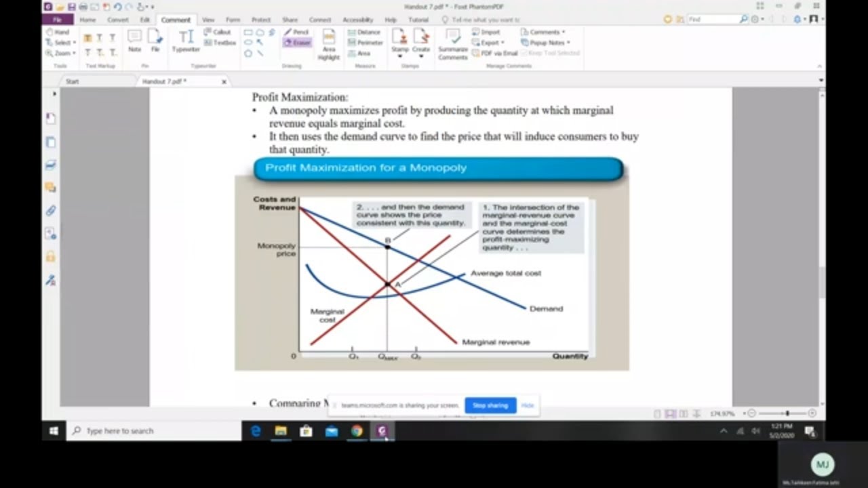Viewport: 868px width, 488px height.
Task: Open the lock security panel in sidebar
Action: [51, 256]
